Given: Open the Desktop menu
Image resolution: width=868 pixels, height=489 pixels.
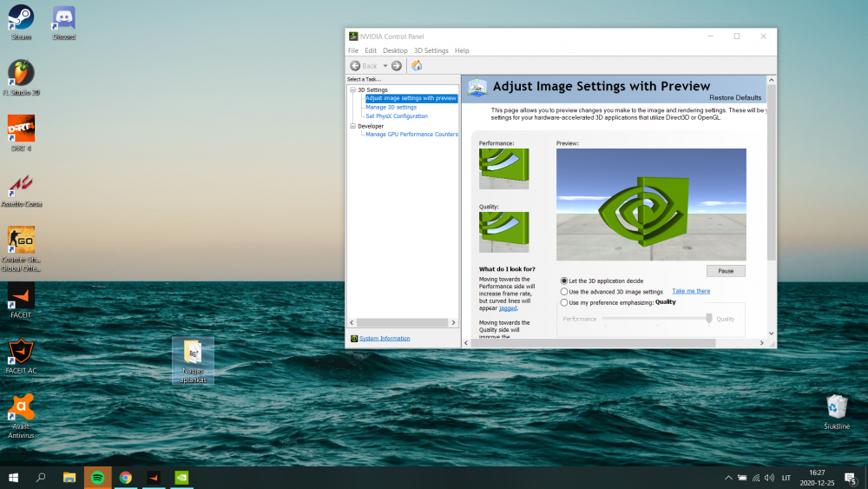Looking at the screenshot, I should (395, 50).
